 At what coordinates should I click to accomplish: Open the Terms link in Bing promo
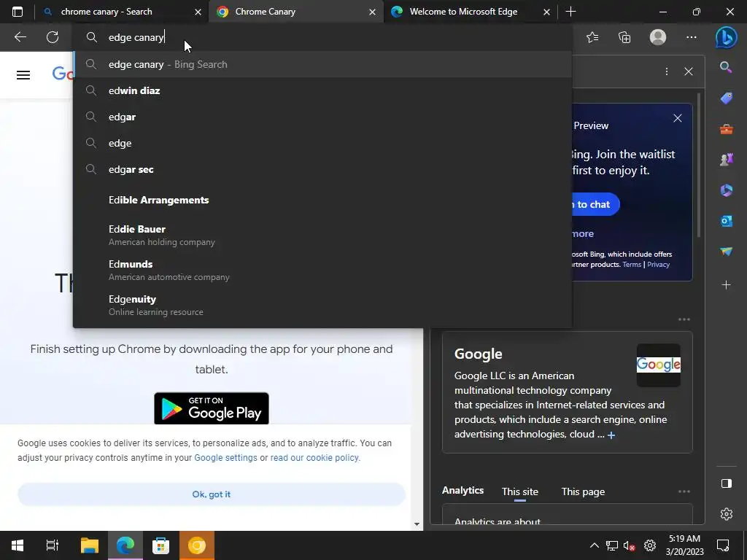632,265
